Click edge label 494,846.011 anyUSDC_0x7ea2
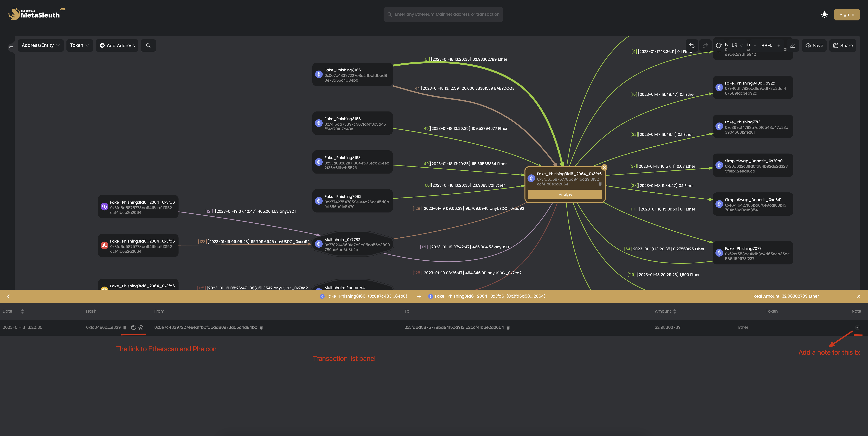868x436 pixels. pos(467,273)
